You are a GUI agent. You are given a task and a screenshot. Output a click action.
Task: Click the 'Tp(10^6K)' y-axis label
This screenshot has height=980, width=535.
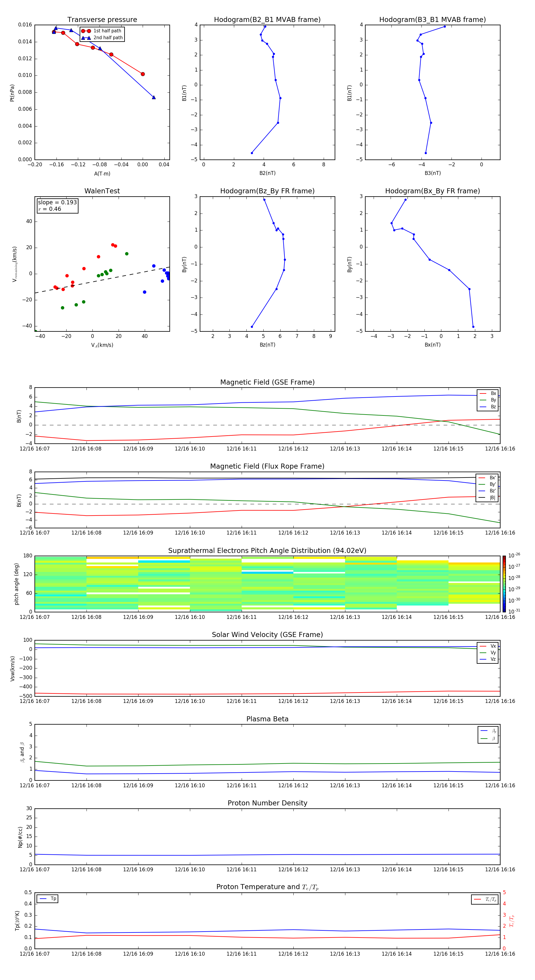[17, 921]
